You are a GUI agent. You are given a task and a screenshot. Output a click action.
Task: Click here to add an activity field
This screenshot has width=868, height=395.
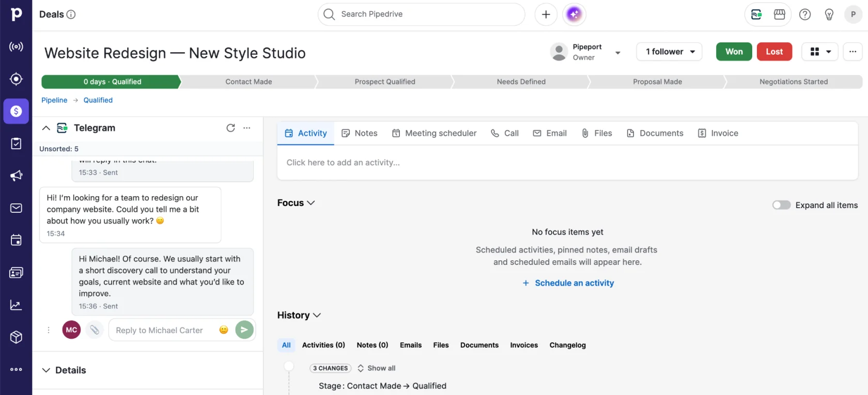tap(567, 163)
